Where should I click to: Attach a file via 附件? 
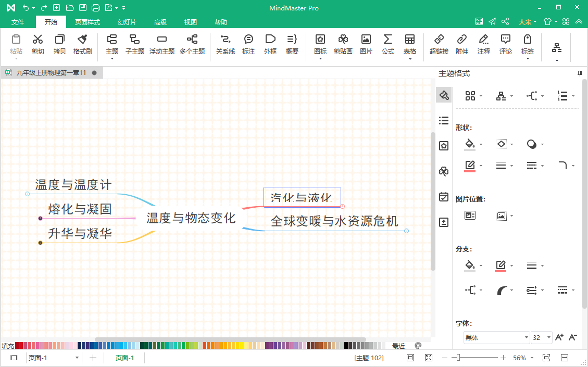(x=461, y=44)
